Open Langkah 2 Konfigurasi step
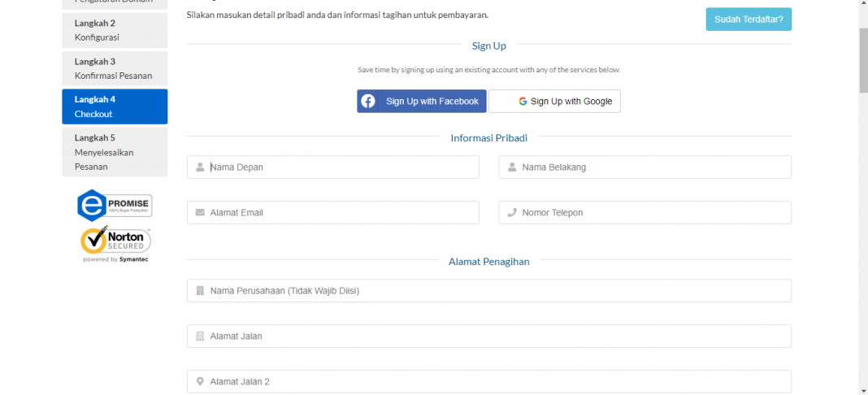The width and height of the screenshot is (868, 395). [x=115, y=30]
